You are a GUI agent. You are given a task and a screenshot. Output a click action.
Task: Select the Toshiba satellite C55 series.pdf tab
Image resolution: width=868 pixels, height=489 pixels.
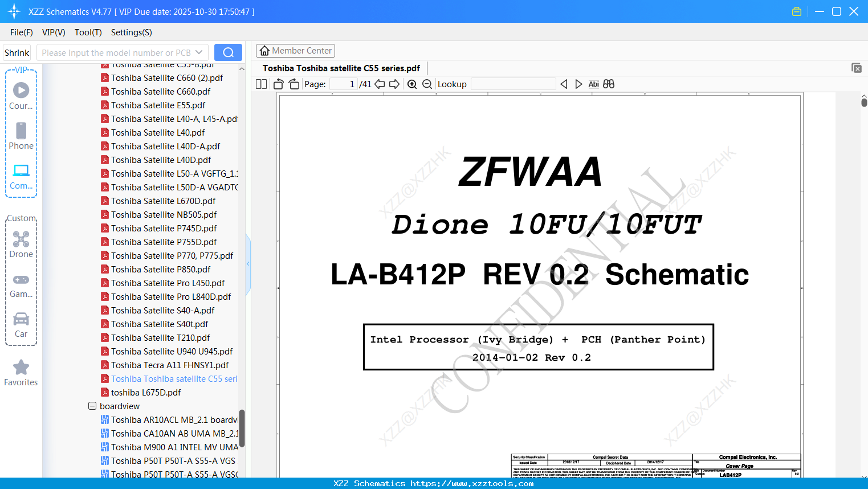(341, 68)
